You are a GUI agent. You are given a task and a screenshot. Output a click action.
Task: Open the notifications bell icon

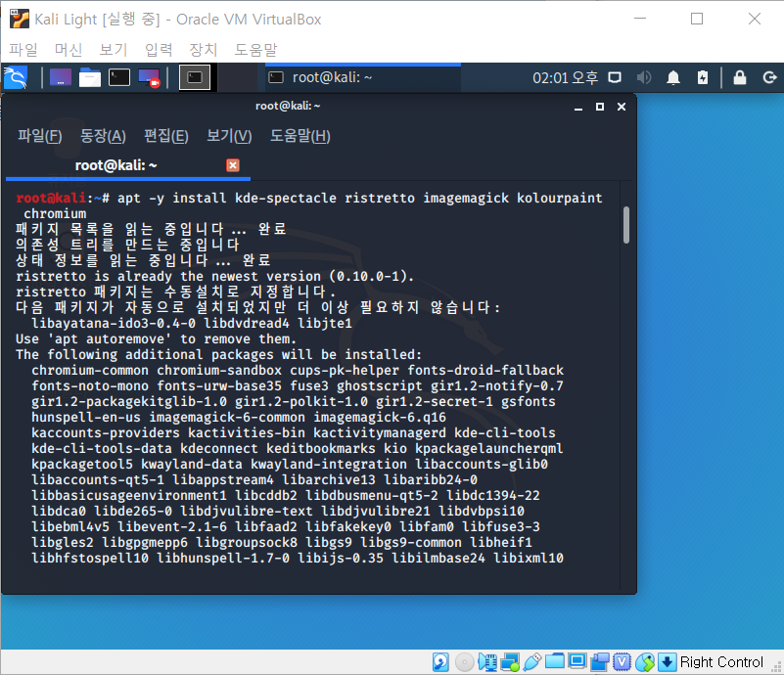pyautogui.click(x=673, y=77)
